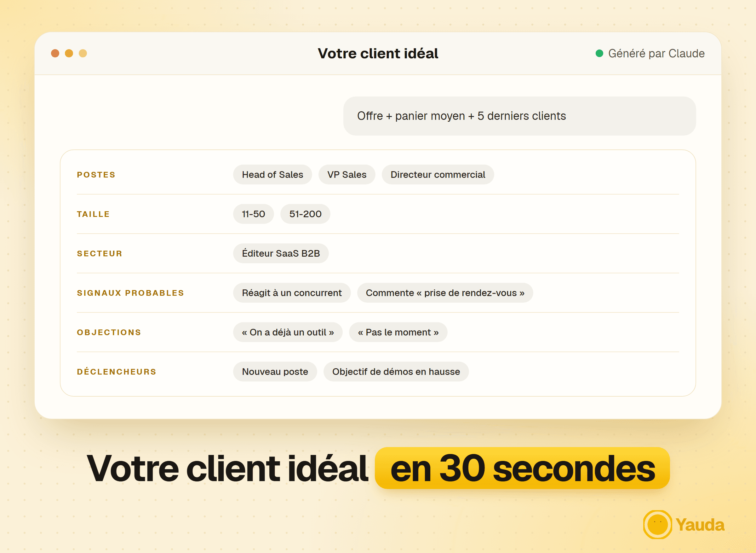Click the orange window dot
Screen dimensions: 756x553
tap(69, 53)
